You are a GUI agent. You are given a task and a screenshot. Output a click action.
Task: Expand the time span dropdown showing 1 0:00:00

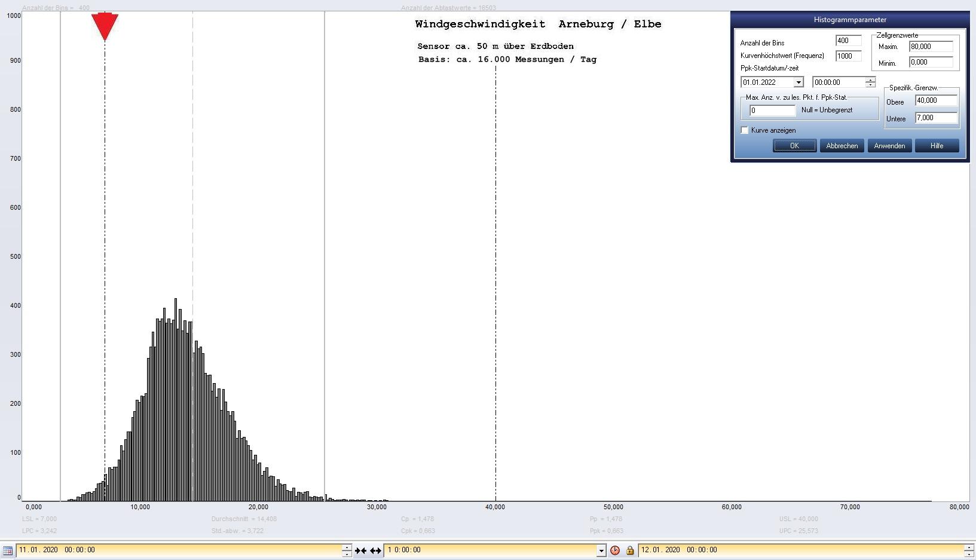click(601, 550)
